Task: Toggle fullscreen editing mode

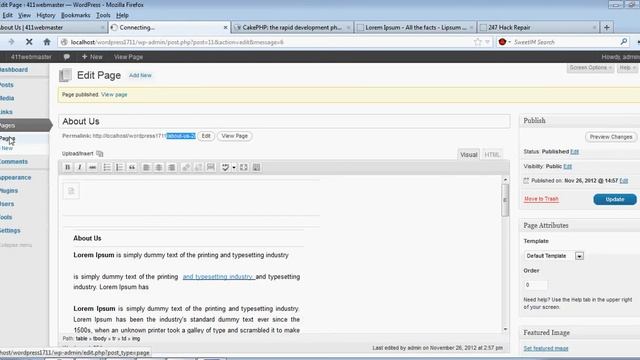Action: click(244, 167)
